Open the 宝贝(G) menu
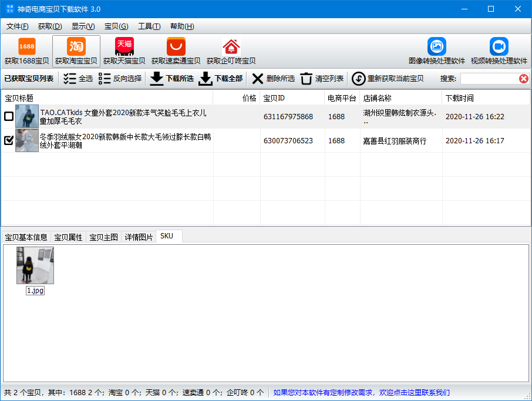This screenshot has width=532, height=401. pos(116,26)
